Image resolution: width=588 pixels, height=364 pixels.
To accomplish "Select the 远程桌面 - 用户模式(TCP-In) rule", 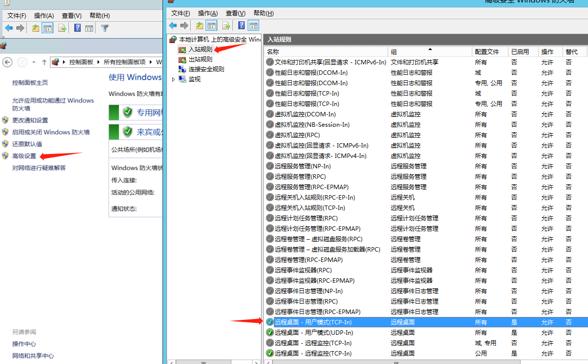I will (x=426, y=322).
